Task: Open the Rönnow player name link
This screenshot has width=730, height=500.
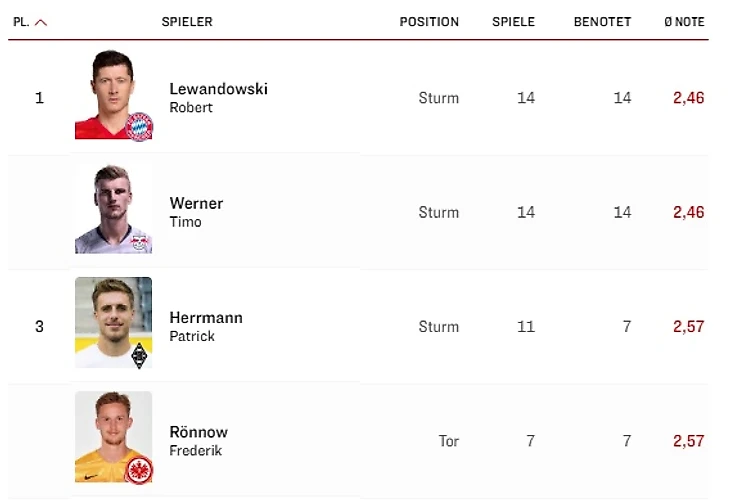Action: [x=198, y=432]
